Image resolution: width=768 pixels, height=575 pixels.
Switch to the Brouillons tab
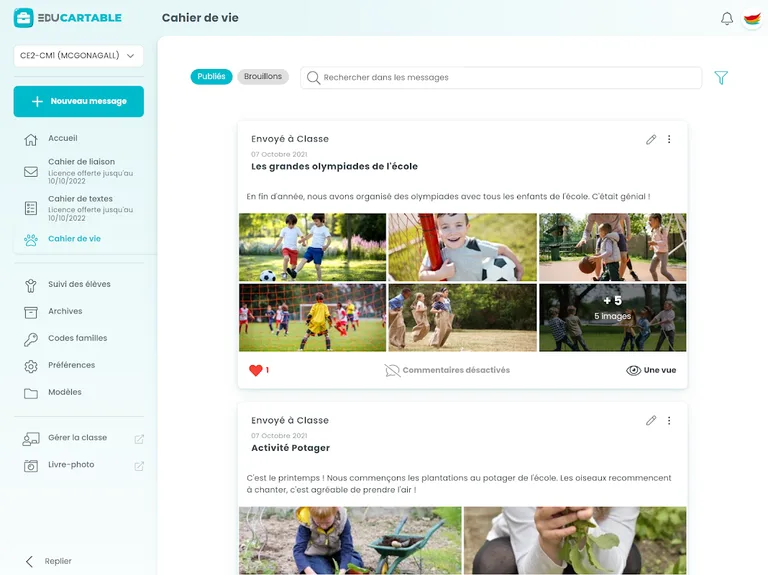click(263, 76)
